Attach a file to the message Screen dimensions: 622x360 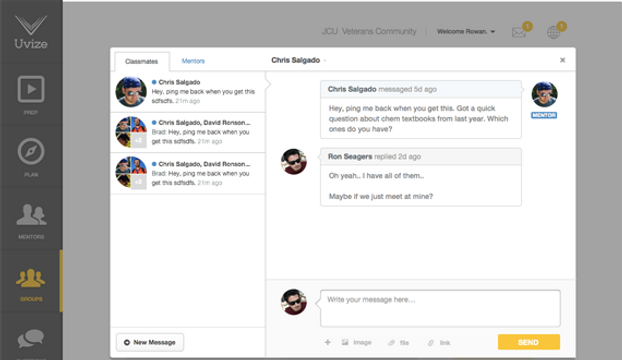[398, 343]
